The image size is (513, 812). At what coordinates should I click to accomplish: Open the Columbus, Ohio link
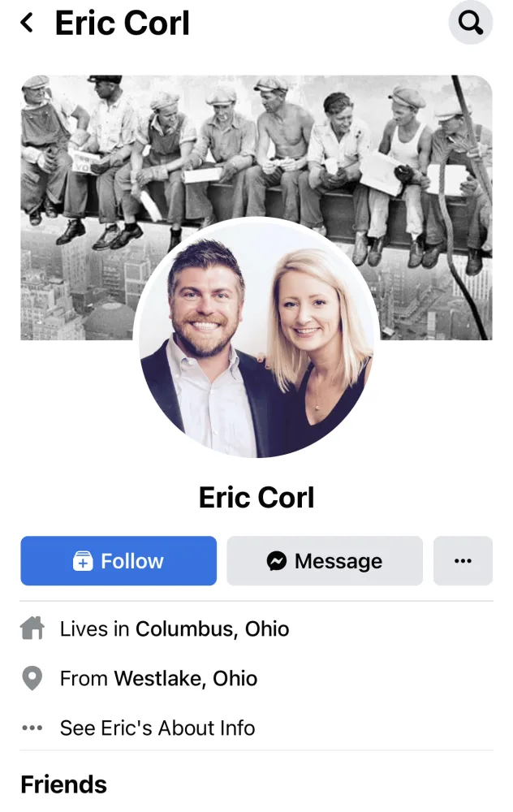(x=212, y=628)
